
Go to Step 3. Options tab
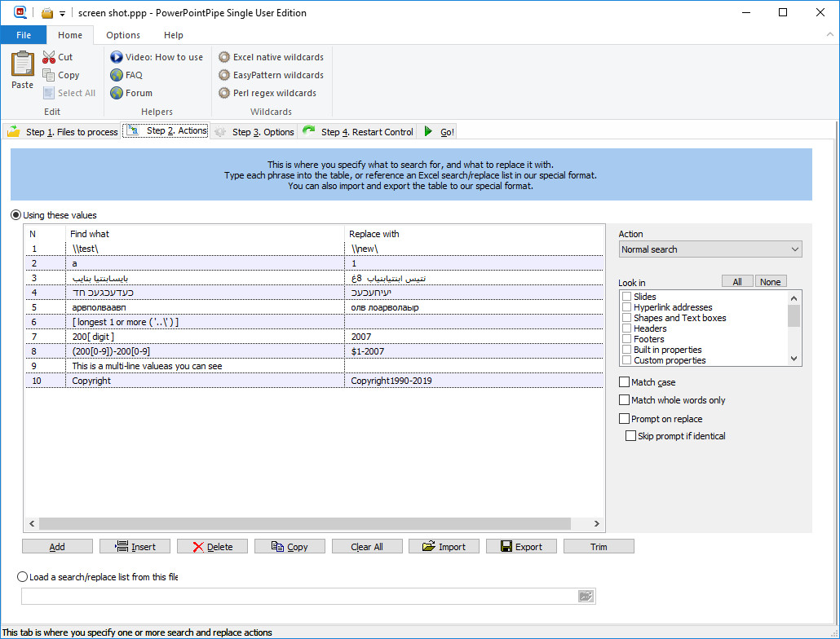(x=254, y=132)
